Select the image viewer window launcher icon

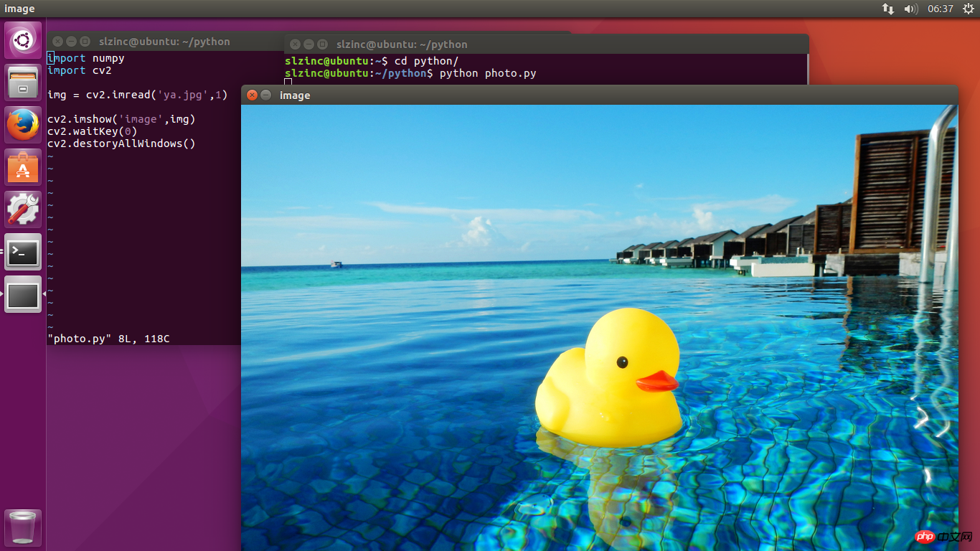(x=23, y=294)
